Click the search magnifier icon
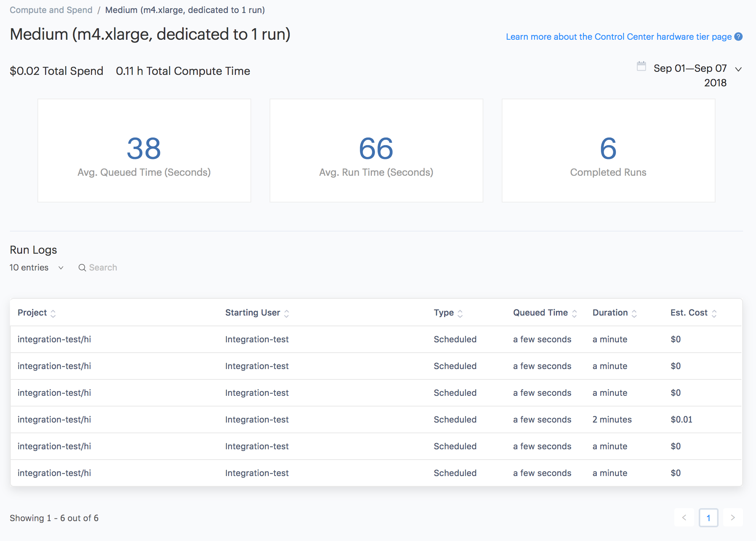Image resolution: width=756 pixels, height=541 pixels. (x=82, y=268)
